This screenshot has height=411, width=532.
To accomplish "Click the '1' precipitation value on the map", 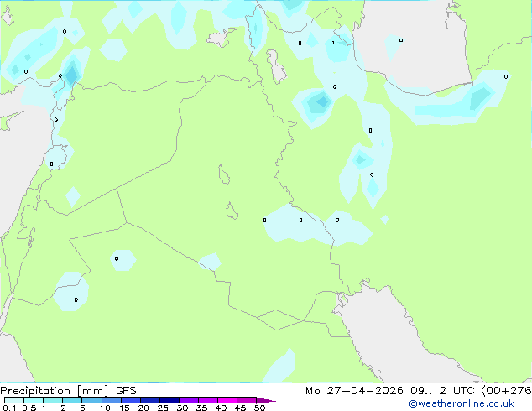I will [x=333, y=43].
